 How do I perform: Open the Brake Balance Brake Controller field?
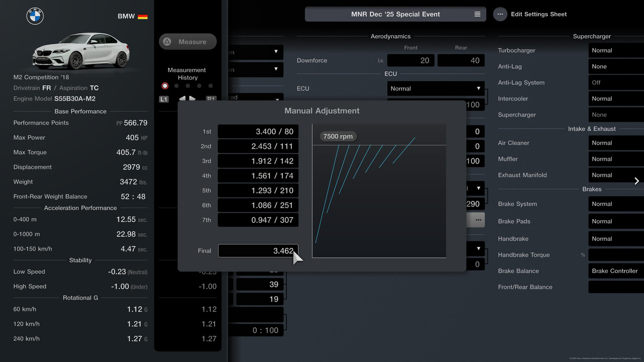pyautogui.click(x=616, y=271)
